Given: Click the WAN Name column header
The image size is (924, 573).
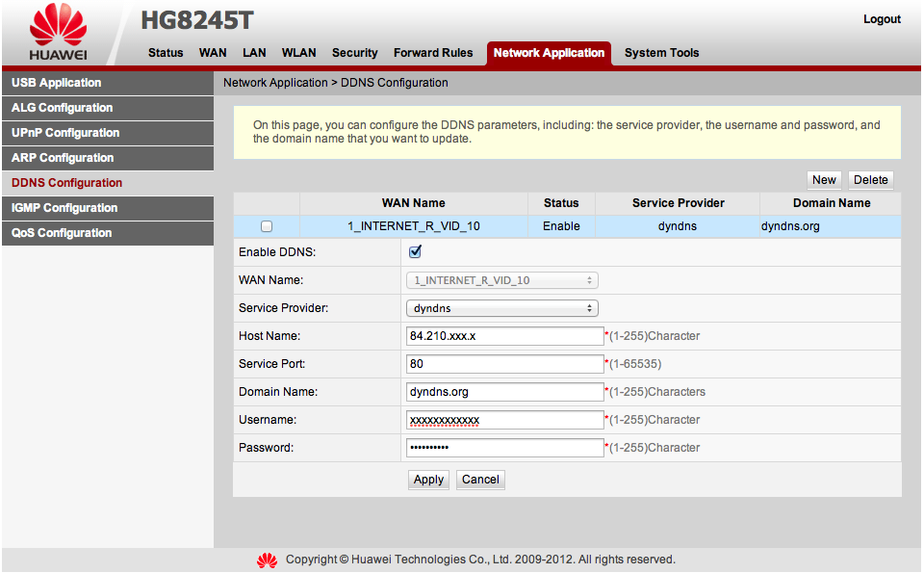Looking at the screenshot, I should [414, 203].
